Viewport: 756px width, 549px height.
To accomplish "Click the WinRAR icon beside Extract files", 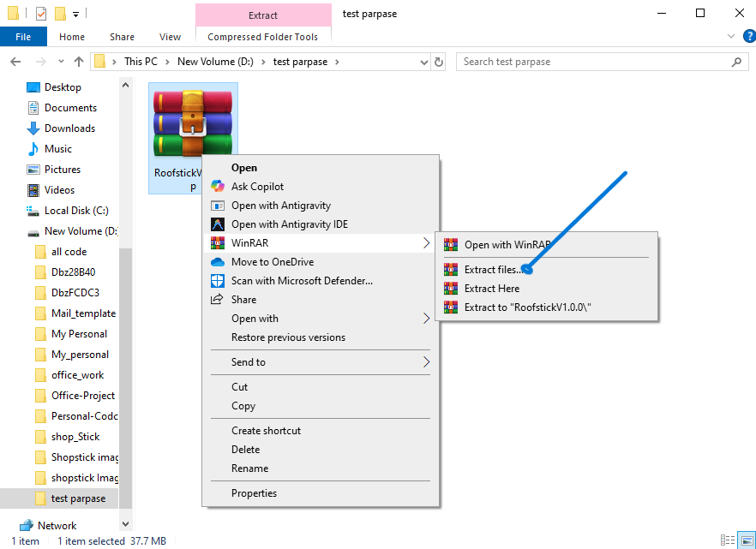I will [x=451, y=270].
